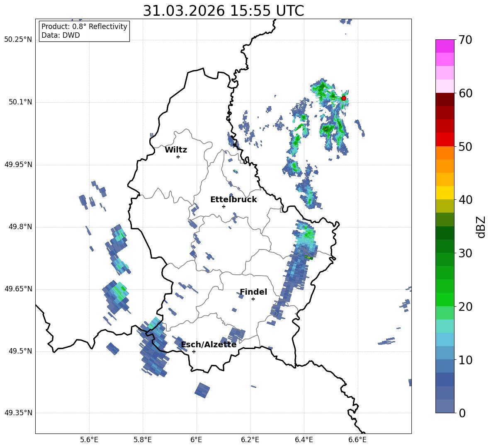The height and width of the screenshot is (448, 491).
Task: Click the 49.8°N latitude label
Action: coord(20,227)
